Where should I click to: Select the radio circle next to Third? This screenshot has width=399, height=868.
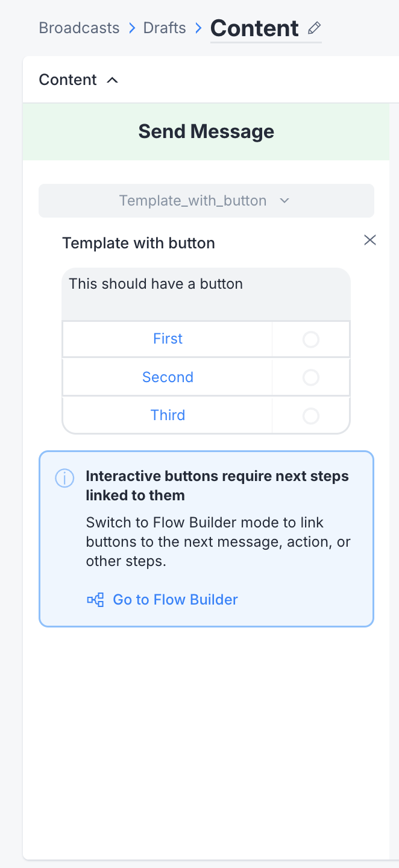(x=310, y=416)
